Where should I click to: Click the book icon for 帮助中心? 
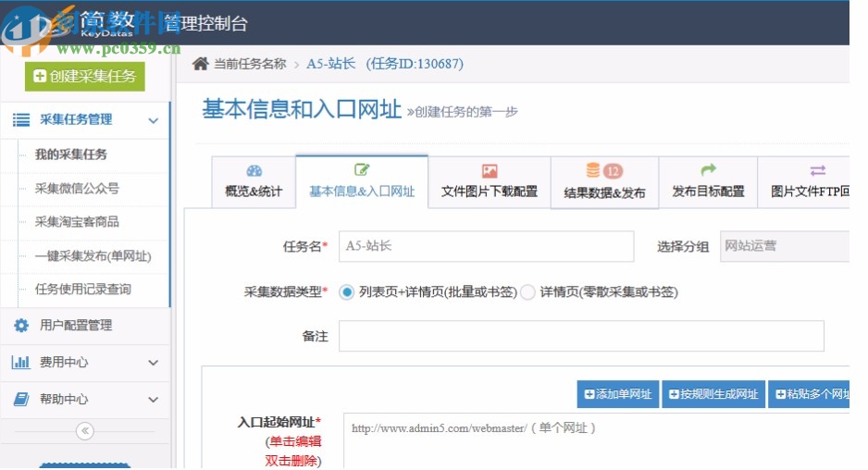pos(21,399)
